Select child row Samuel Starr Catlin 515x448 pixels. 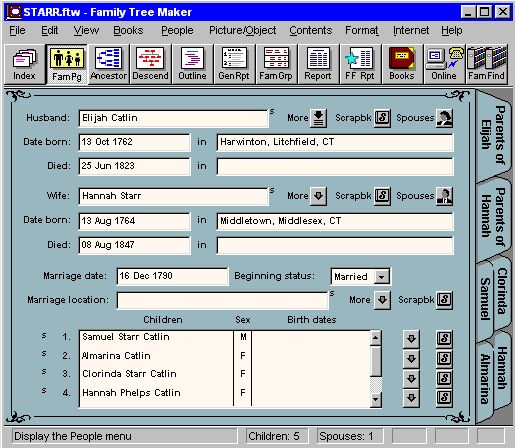click(156, 337)
